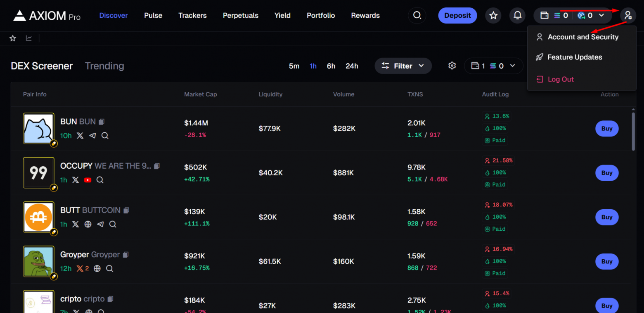Click the Deposit button

[457, 15]
